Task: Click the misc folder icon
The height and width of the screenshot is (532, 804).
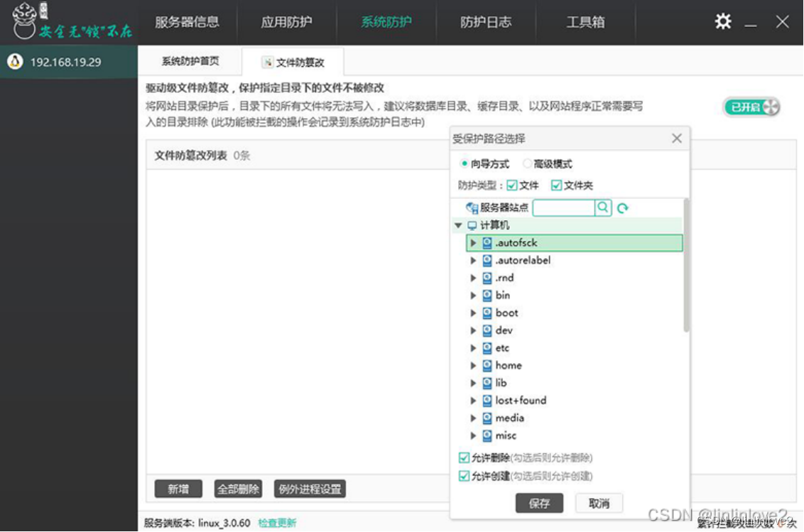Action: point(487,435)
